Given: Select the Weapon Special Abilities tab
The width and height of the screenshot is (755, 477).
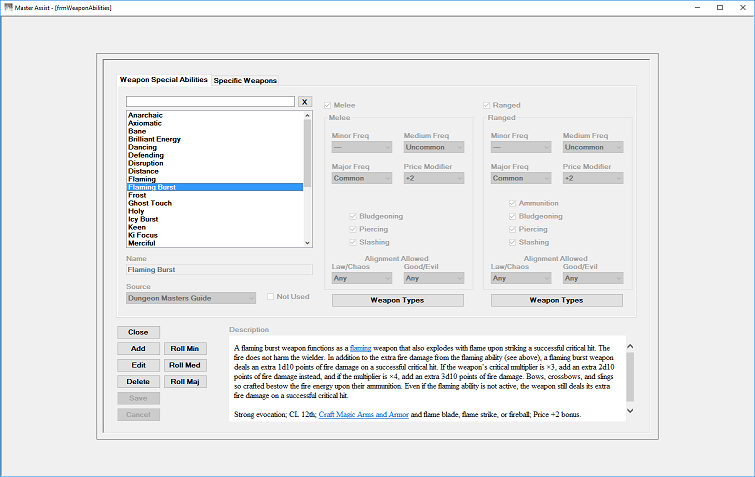Looking at the screenshot, I should pyautogui.click(x=164, y=79).
